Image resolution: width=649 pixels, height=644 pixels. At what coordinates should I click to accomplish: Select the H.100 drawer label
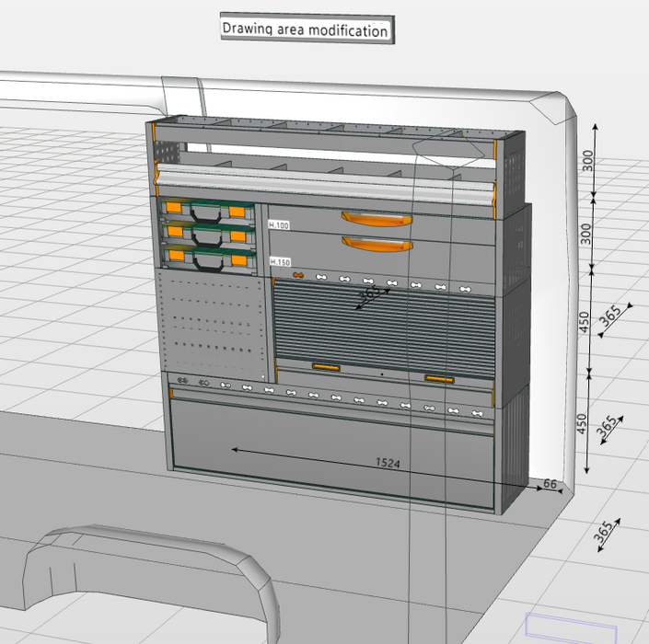pos(278,224)
